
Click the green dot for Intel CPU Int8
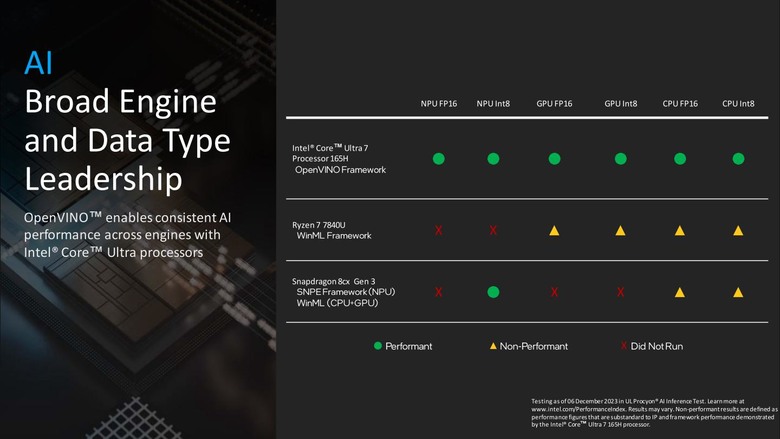pyautogui.click(x=738, y=159)
